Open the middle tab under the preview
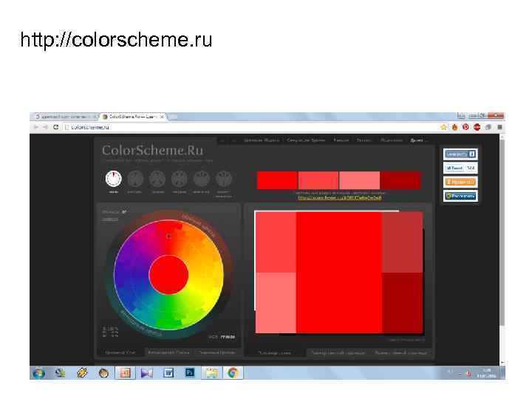 [x=338, y=353]
